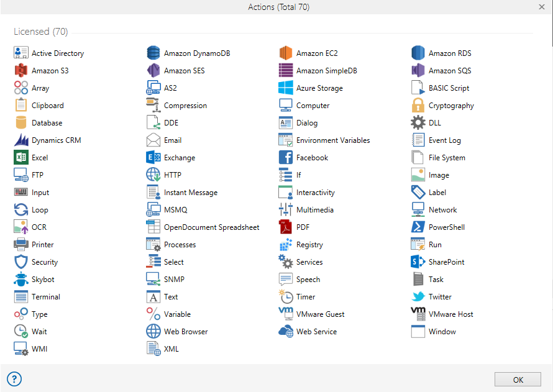Click the 'Environment Variables' text
This screenshot has height=392, width=553.
(x=333, y=140)
